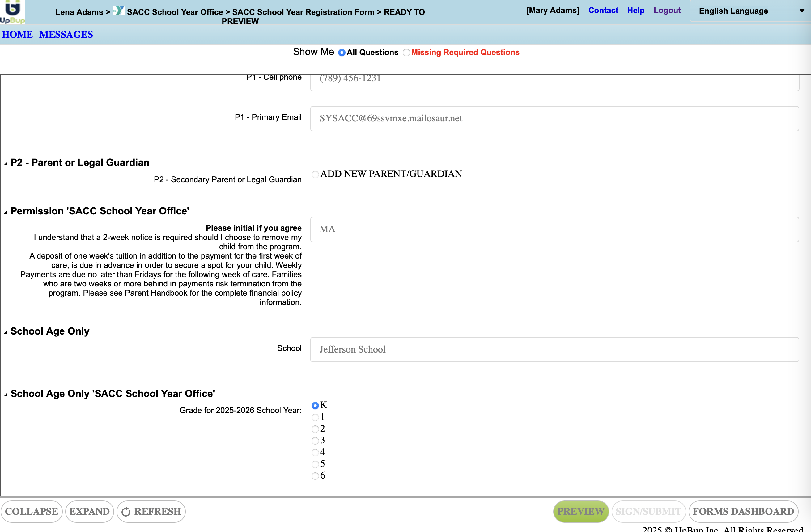Click the UpBup logo icon

coord(12,11)
